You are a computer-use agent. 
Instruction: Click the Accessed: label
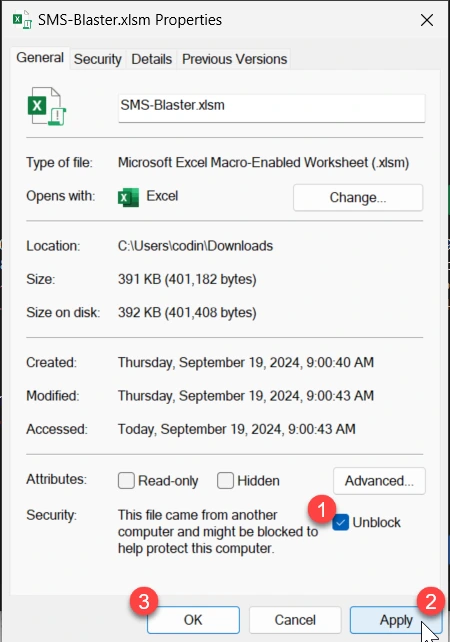57,429
